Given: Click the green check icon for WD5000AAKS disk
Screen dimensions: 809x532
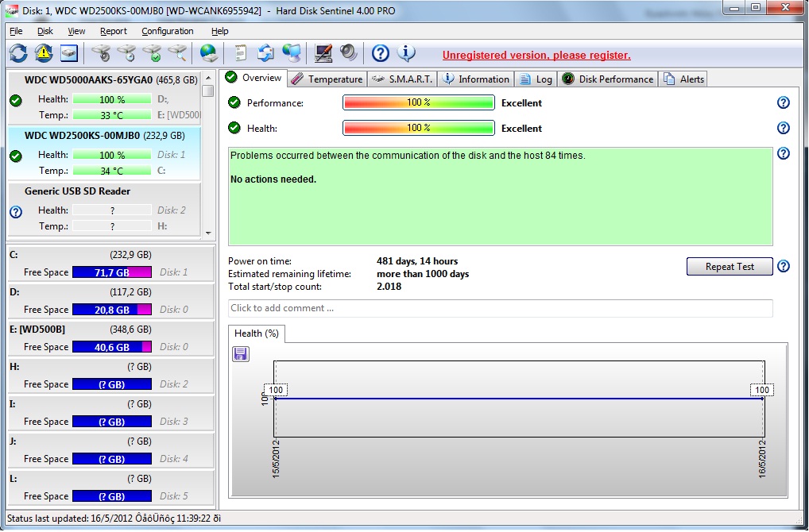Looking at the screenshot, I should pos(16,100).
